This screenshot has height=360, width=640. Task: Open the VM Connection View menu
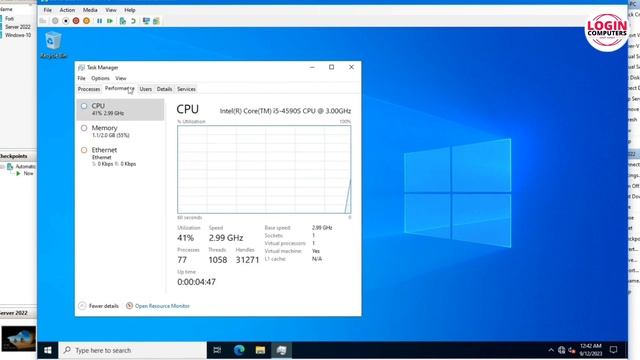coord(111,10)
